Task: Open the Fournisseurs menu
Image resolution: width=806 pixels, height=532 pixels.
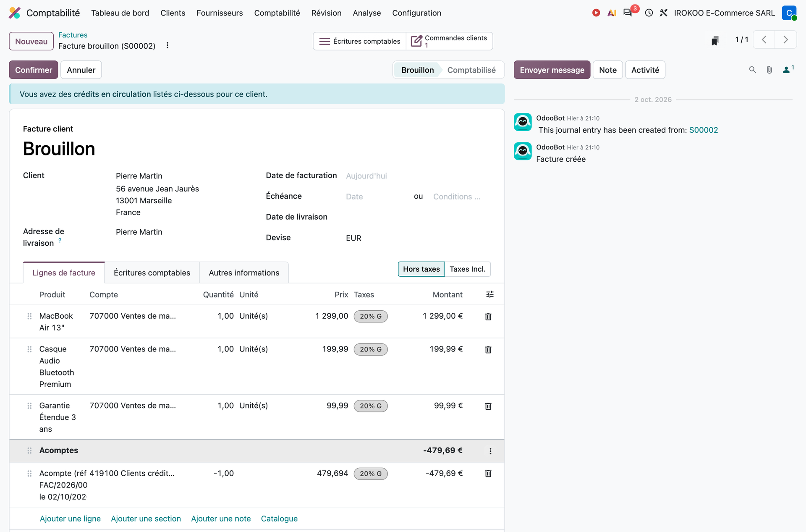Action: click(220, 13)
